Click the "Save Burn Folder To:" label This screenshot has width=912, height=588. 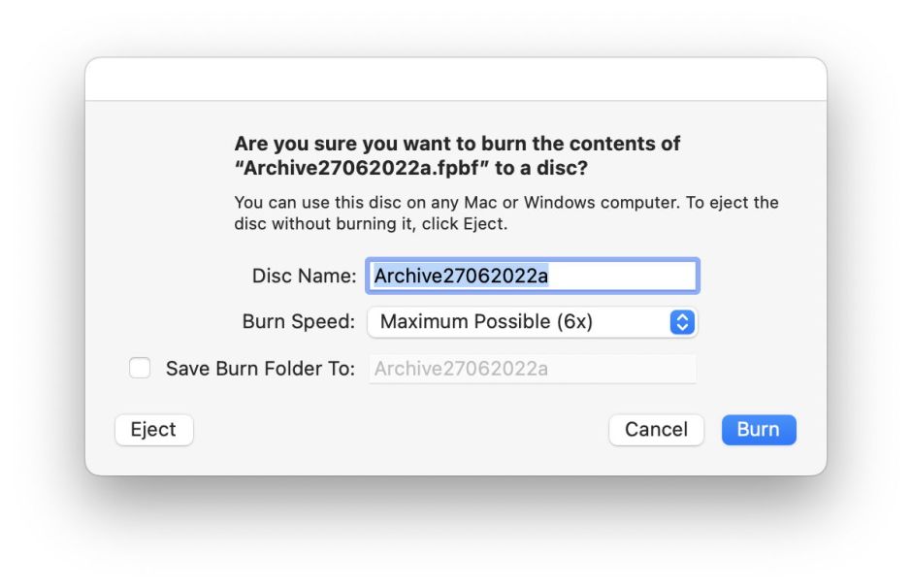(260, 369)
